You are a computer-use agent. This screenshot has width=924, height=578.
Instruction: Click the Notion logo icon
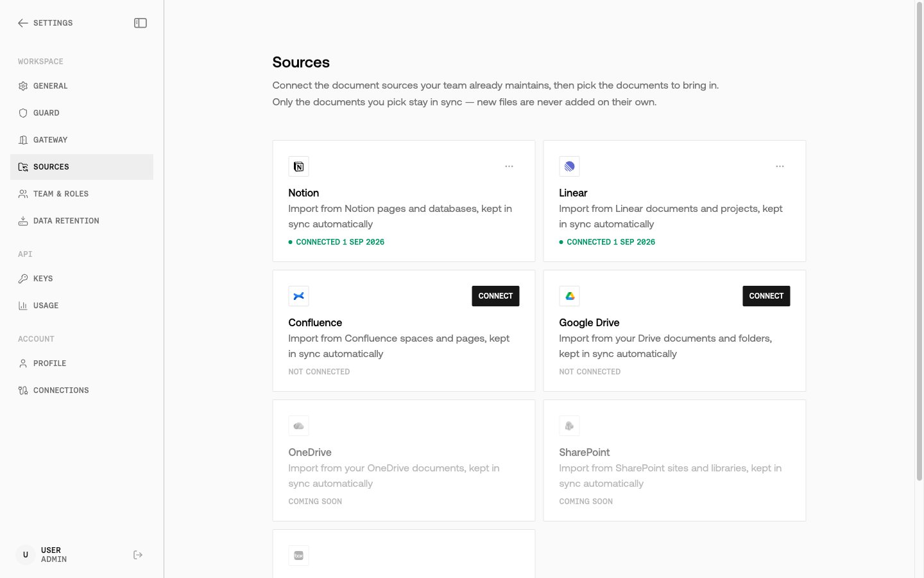[298, 166]
